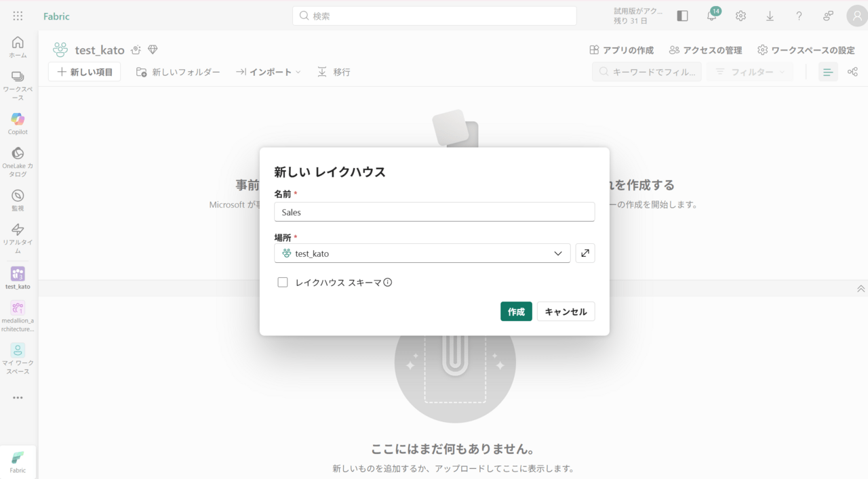The image size is (868, 479).
Task: Open the app launcher grid icon
Action: tap(18, 16)
